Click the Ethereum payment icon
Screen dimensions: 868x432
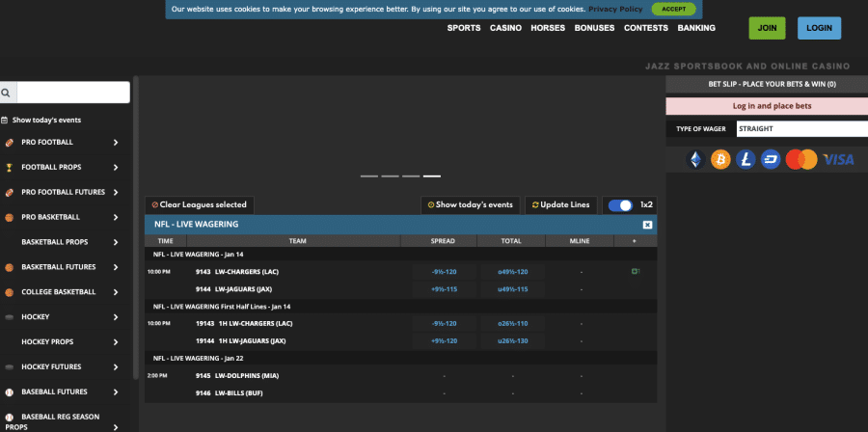coord(695,160)
